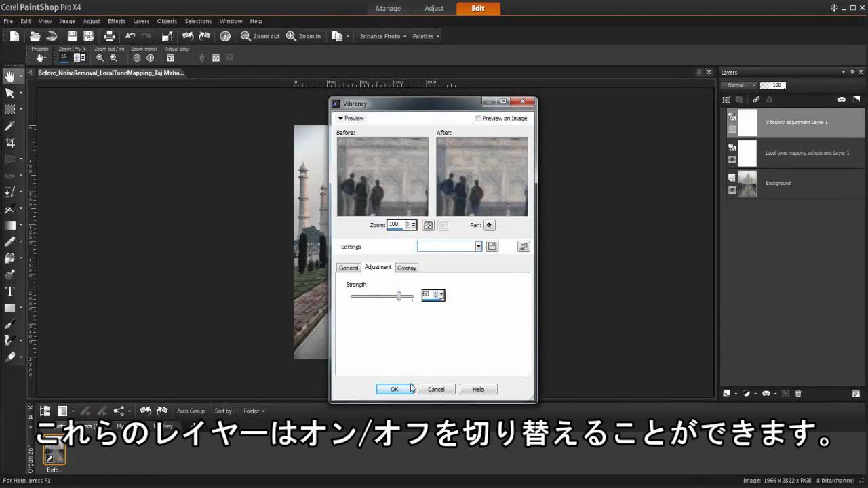Hide the Background layer
Viewport: 868px width, 488px height.
tap(732, 190)
